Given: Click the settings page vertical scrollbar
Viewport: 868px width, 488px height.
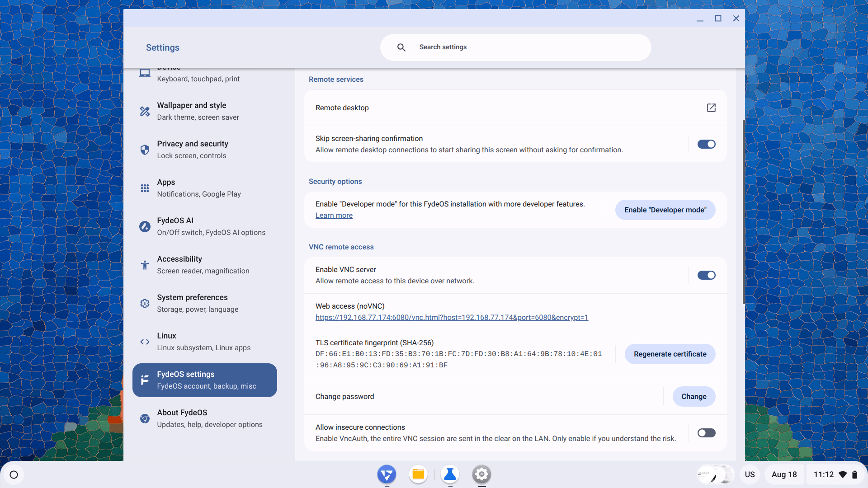Looking at the screenshot, I should (744, 211).
